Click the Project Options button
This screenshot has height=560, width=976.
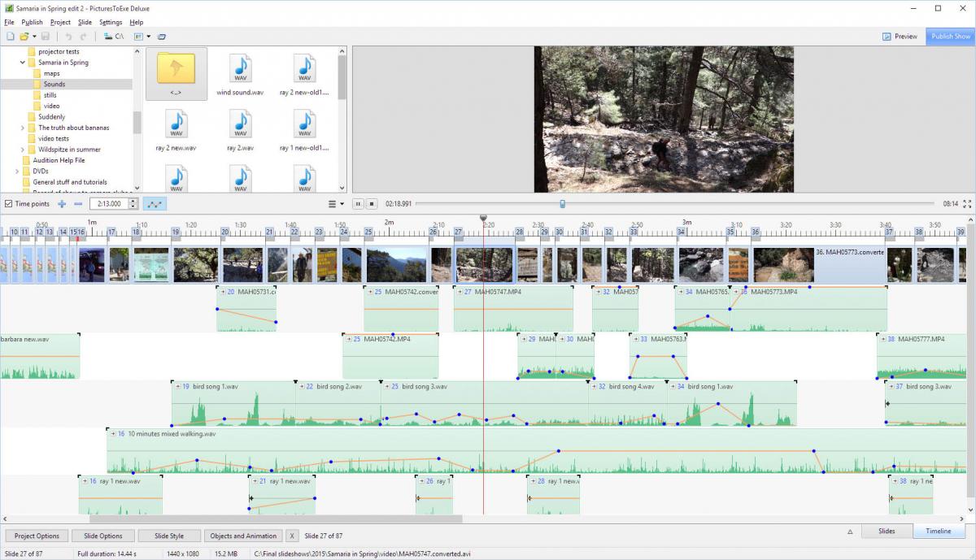pyautogui.click(x=37, y=536)
